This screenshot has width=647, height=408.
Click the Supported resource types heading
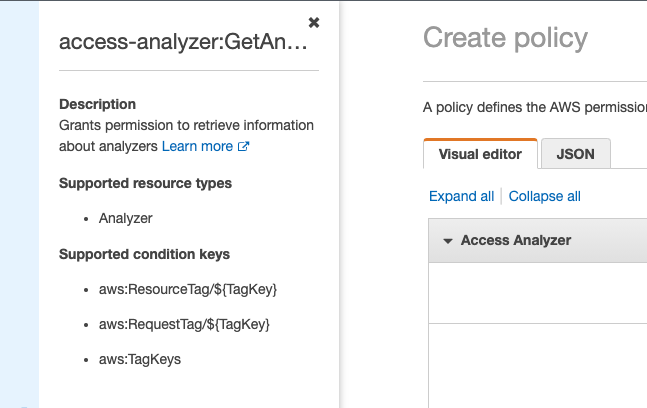click(145, 183)
